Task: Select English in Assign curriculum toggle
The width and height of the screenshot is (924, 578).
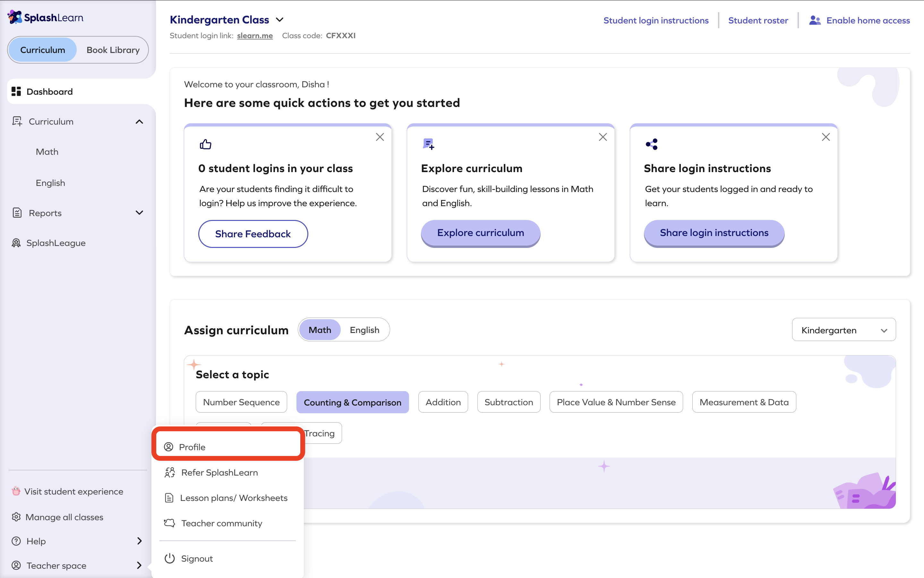Action: click(365, 330)
